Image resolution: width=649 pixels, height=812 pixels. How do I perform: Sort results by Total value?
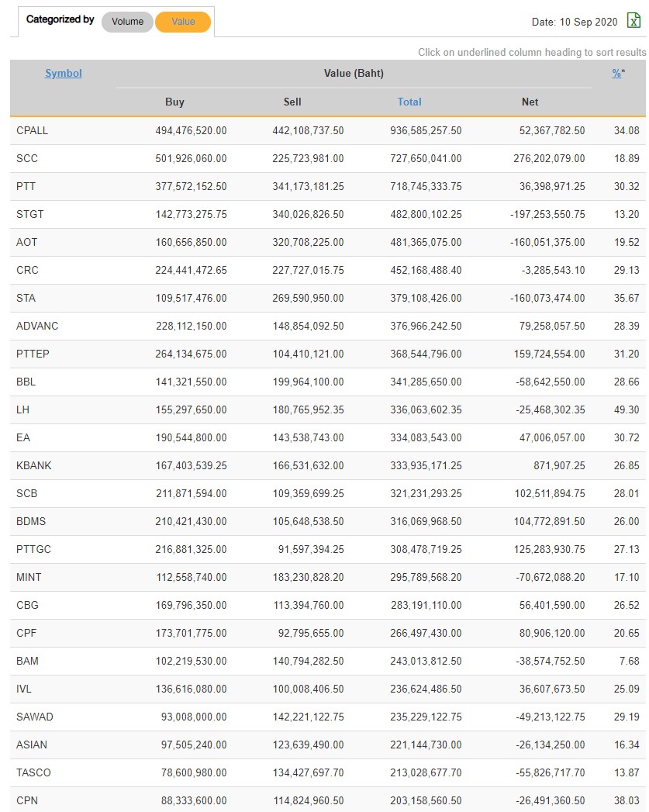point(409,102)
